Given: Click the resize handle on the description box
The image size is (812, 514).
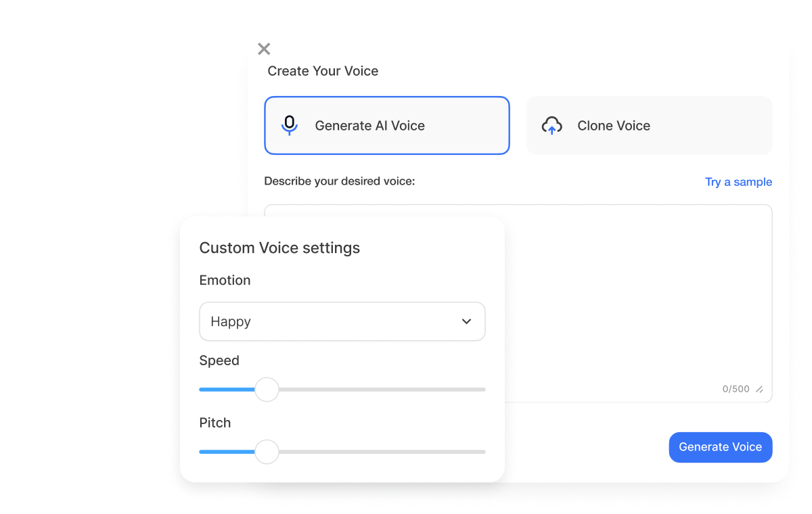Looking at the screenshot, I should coord(759,389).
